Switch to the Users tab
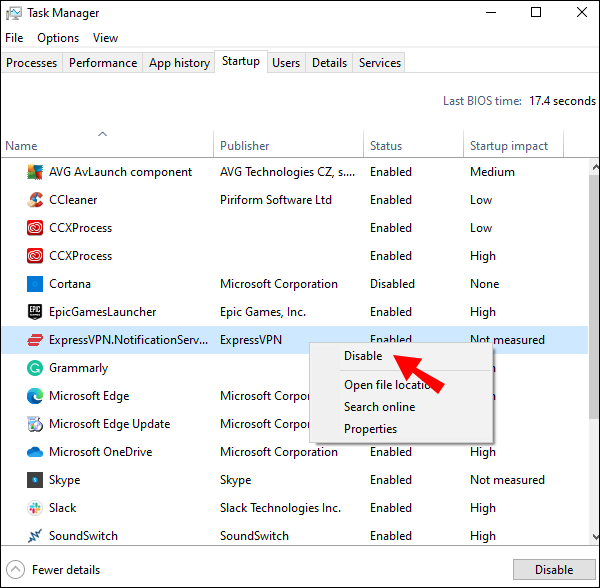 click(286, 63)
